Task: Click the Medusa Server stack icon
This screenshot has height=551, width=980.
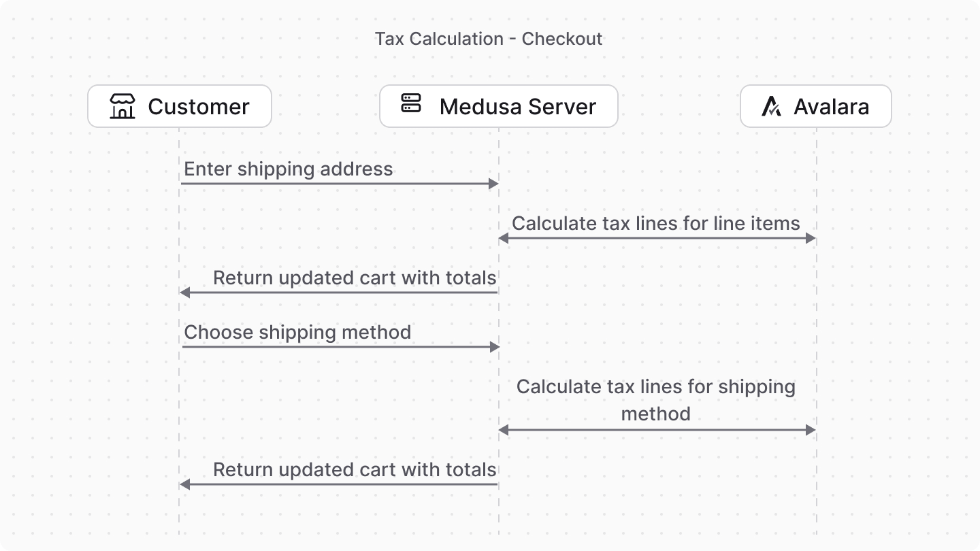Action: [411, 103]
